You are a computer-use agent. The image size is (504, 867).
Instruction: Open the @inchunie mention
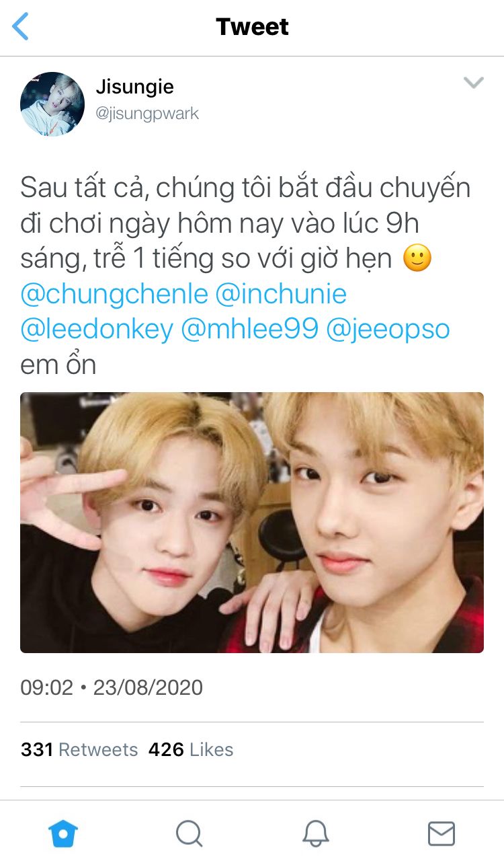[x=282, y=294]
